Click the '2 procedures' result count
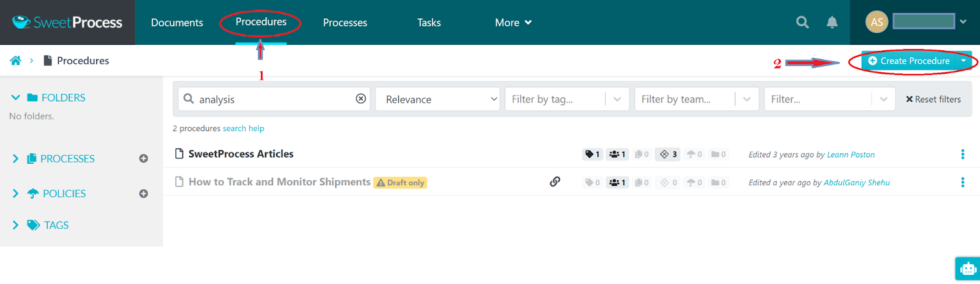The image size is (980, 284). click(196, 128)
